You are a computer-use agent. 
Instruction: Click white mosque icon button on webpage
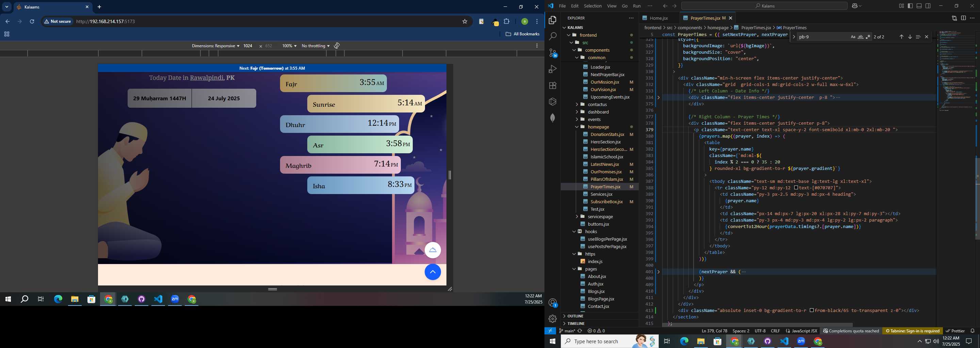432,250
